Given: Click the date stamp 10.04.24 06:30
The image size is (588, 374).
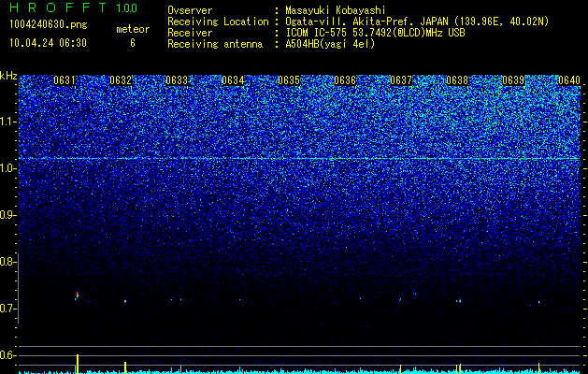Looking at the screenshot, I should (x=48, y=43).
